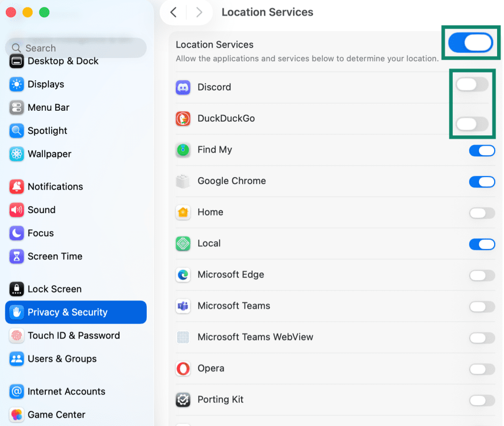The height and width of the screenshot is (426, 504).
Task: Click the Home app icon
Action: point(183,213)
